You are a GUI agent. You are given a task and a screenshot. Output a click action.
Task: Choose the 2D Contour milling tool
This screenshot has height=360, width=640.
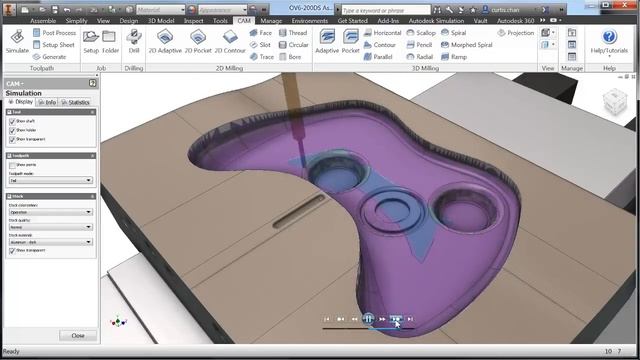230,42
